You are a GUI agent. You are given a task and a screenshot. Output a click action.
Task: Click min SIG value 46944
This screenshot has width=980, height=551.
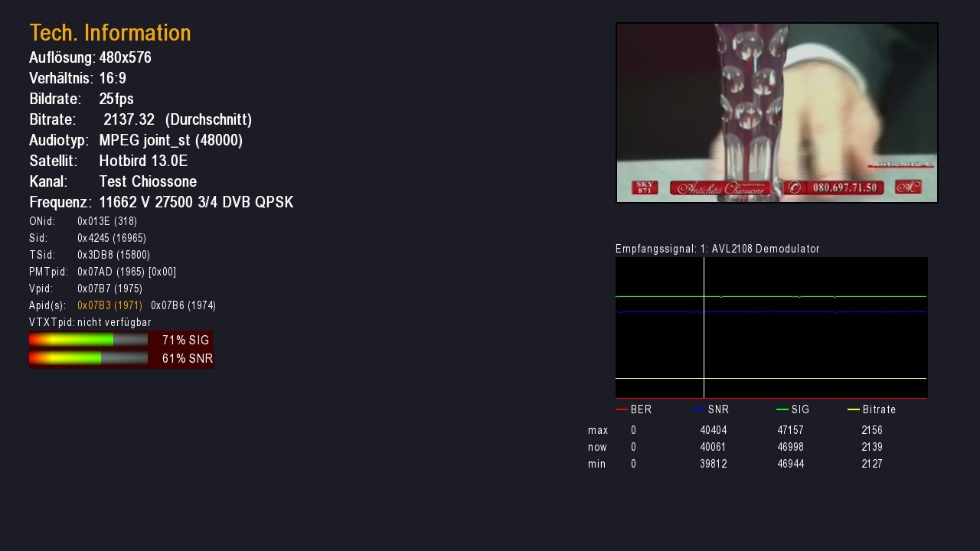point(791,464)
